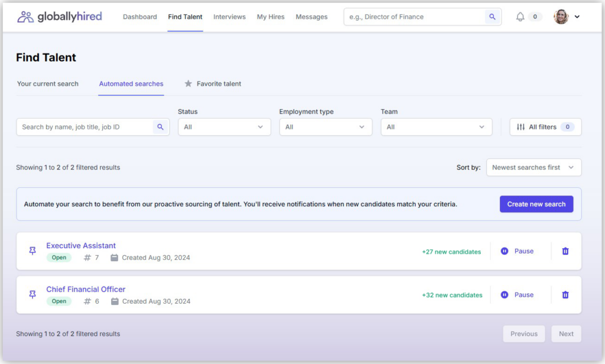Click the star icon next to Favorite talent
Image resolution: width=605 pixels, height=364 pixels.
188,83
